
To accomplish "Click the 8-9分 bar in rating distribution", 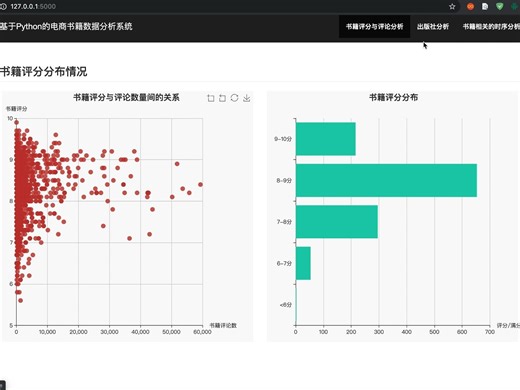I will 386,180.
